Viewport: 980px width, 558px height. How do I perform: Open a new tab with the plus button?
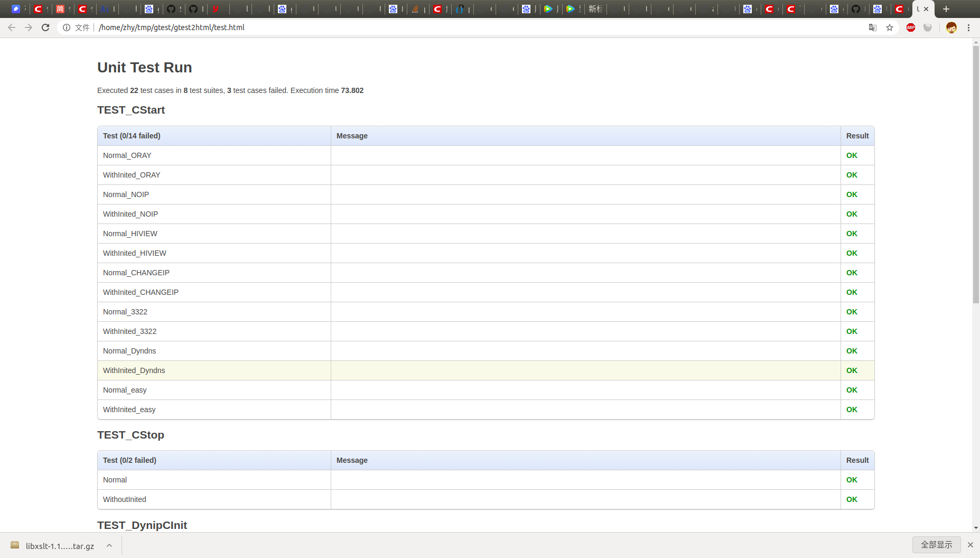[x=946, y=9]
